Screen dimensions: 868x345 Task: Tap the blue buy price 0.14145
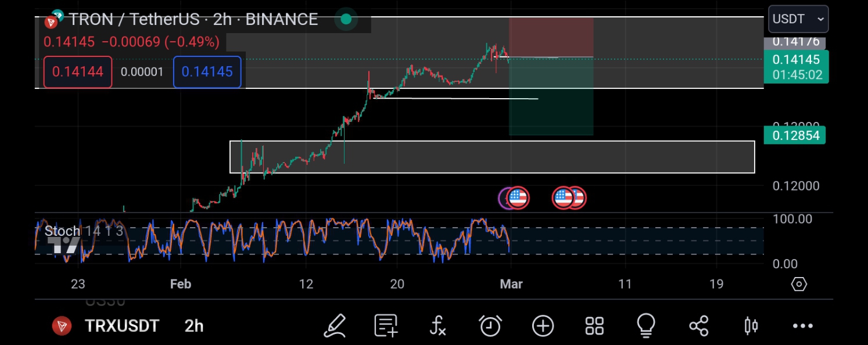click(207, 72)
